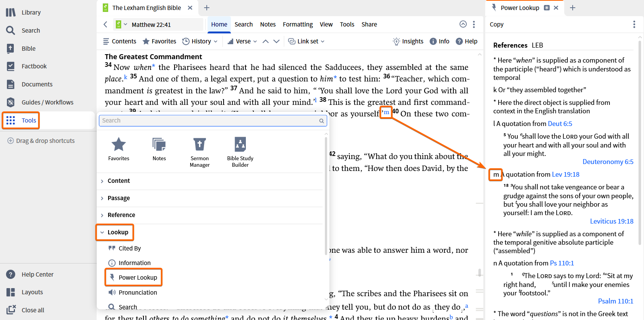Image resolution: width=644 pixels, height=320 pixels.
Task: Click the Favorites star in the toolbar
Action: pyautogui.click(x=160, y=41)
